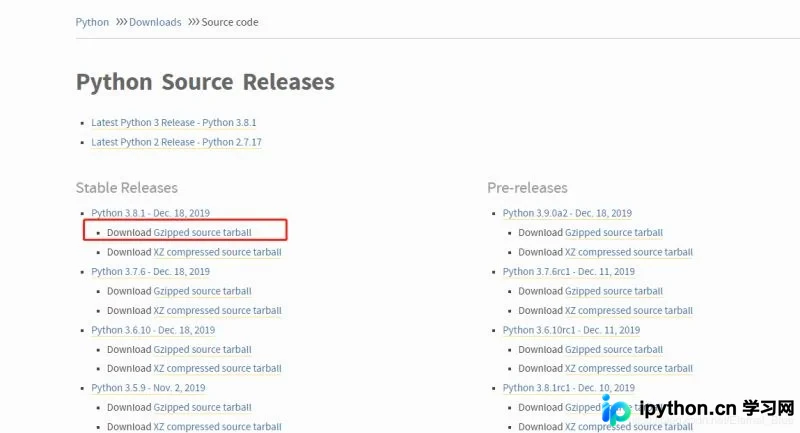Image resolution: width=800 pixels, height=433 pixels.
Task: Download Gzipped source tarball for Python 3.7.6
Action: (203, 291)
